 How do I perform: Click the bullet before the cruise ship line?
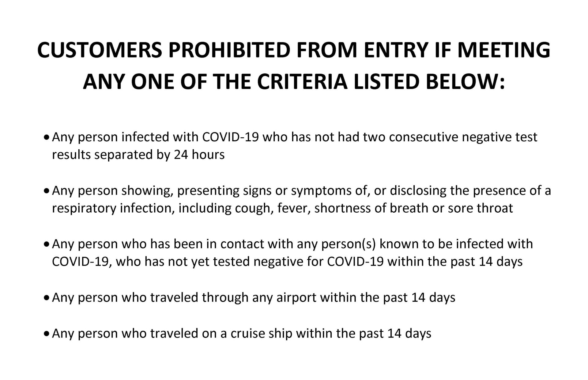click(46, 333)
